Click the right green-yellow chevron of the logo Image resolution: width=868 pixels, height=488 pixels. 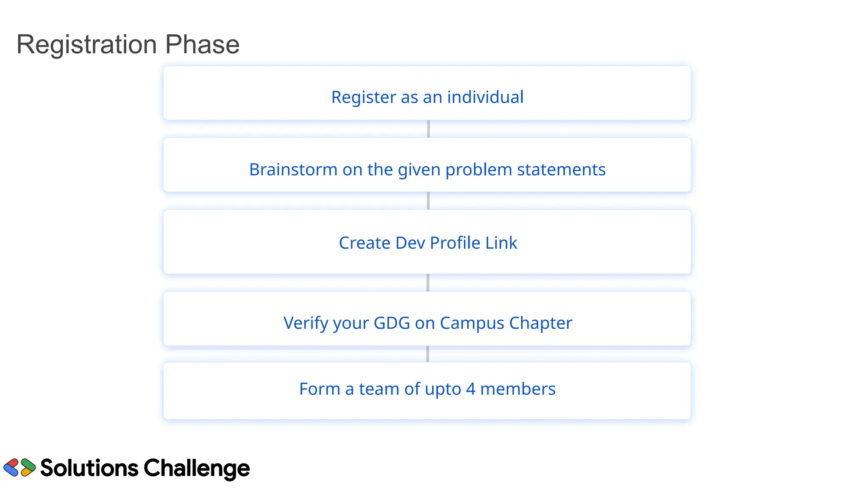click(x=28, y=468)
